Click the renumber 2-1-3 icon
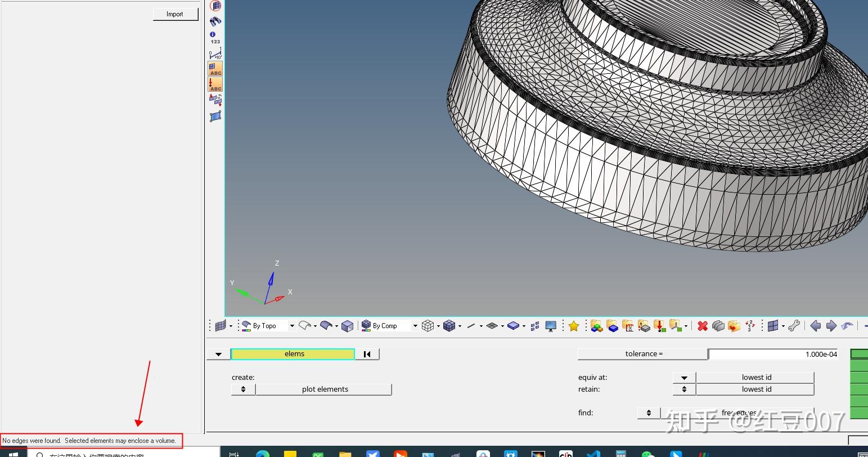The height and width of the screenshot is (457, 868). coord(750,326)
